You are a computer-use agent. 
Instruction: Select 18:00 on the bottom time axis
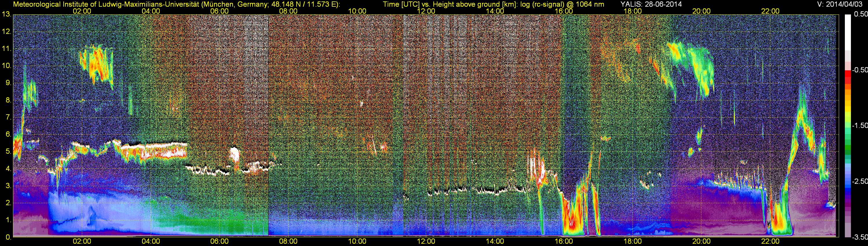tap(632, 241)
